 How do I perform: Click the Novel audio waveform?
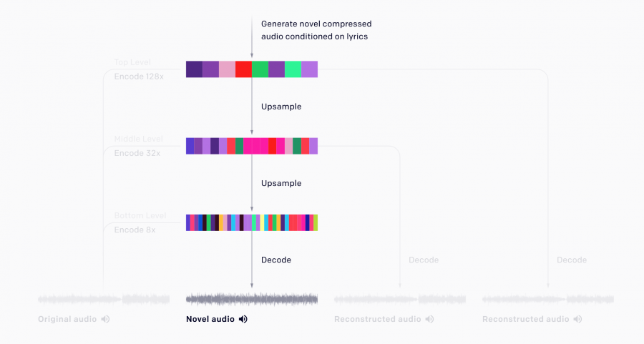(x=251, y=299)
